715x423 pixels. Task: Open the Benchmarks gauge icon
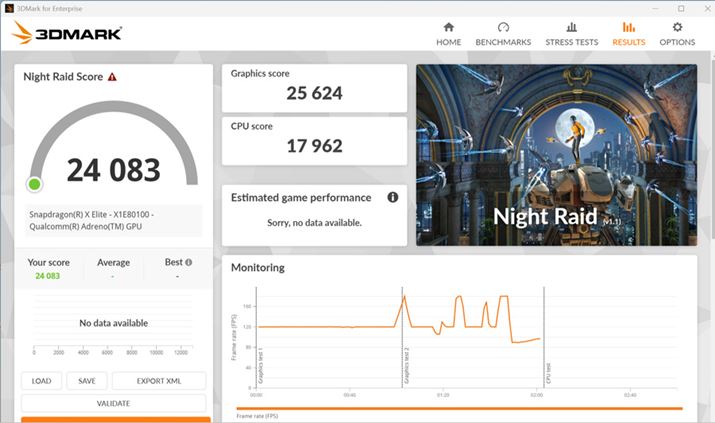503,28
